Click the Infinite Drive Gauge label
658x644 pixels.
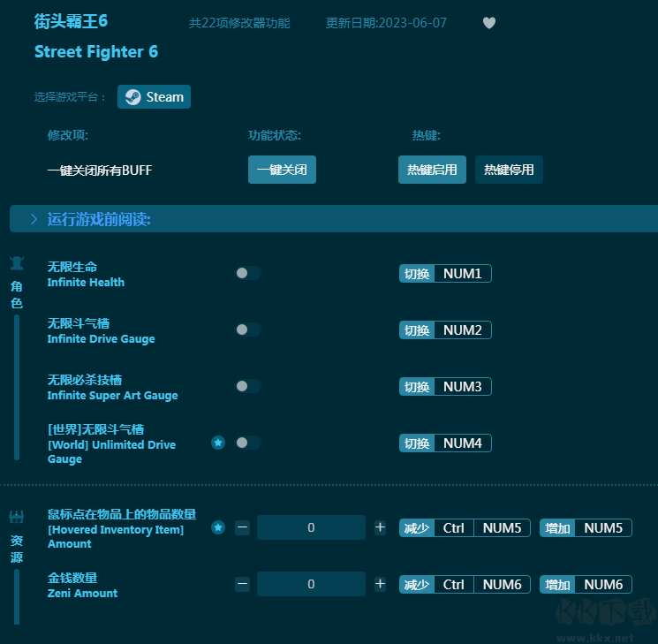tap(102, 339)
